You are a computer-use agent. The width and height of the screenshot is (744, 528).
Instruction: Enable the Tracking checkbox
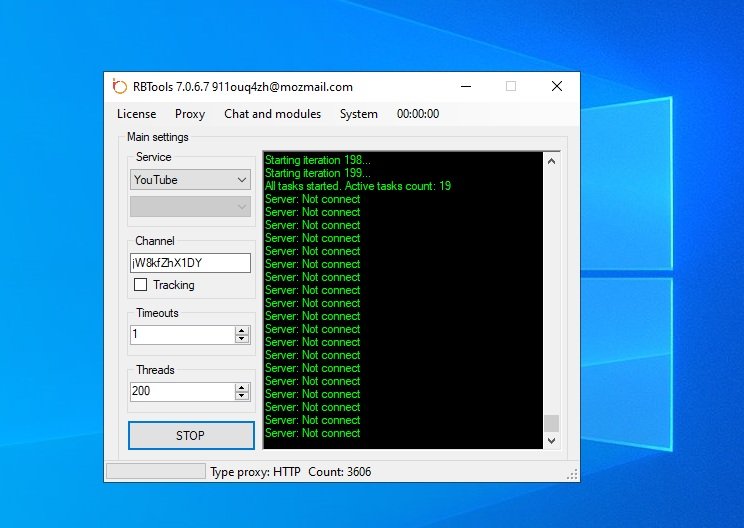point(141,285)
